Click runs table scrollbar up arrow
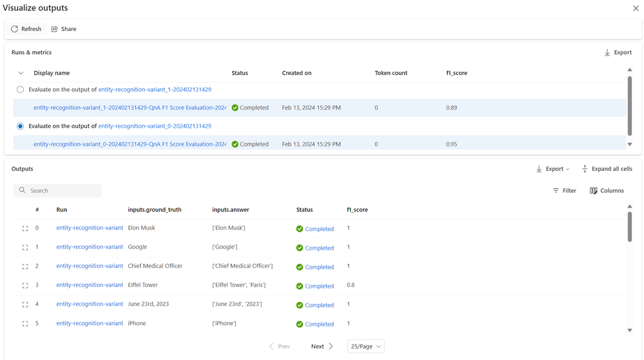 point(630,70)
